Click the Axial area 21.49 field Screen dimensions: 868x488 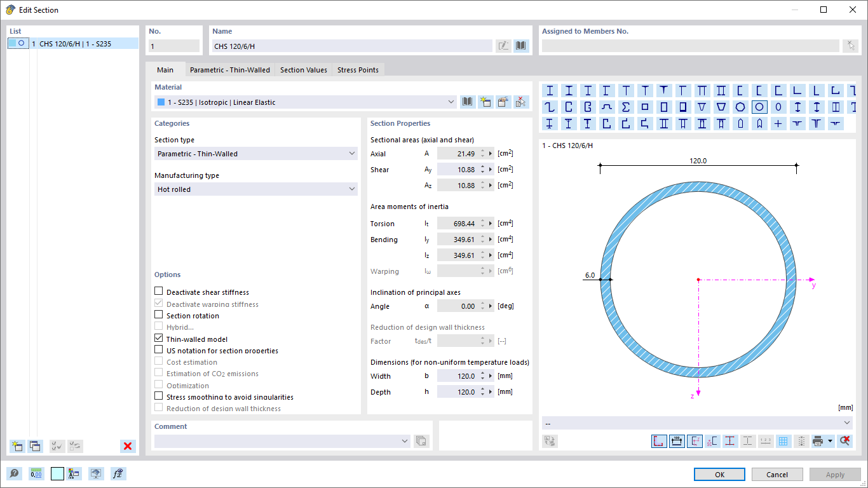point(457,153)
